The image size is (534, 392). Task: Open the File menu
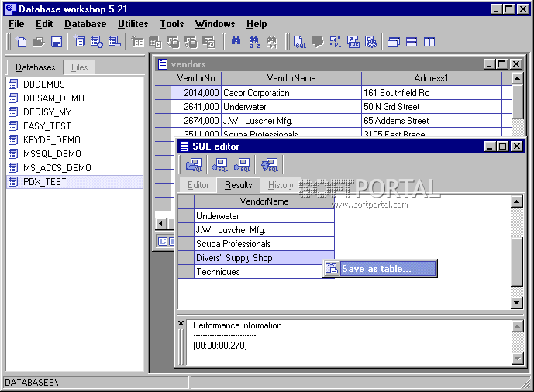click(x=16, y=24)
